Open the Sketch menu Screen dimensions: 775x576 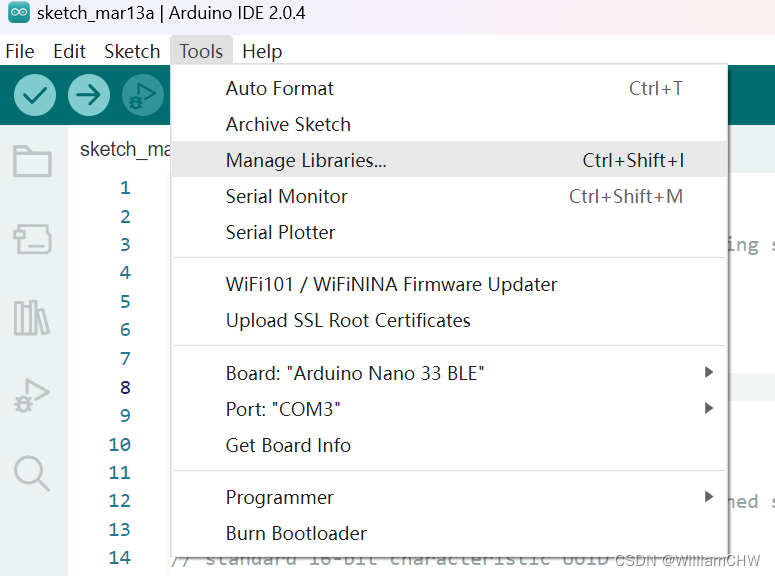point(132,51)
